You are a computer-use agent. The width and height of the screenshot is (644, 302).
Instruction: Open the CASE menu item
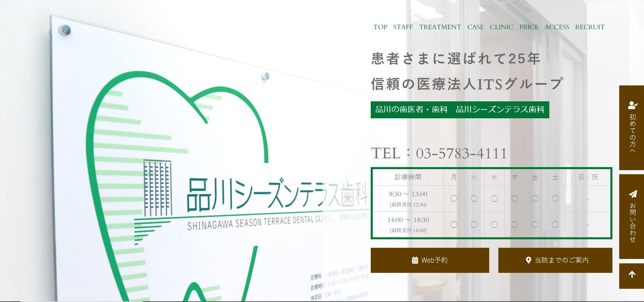coord(475,27)
